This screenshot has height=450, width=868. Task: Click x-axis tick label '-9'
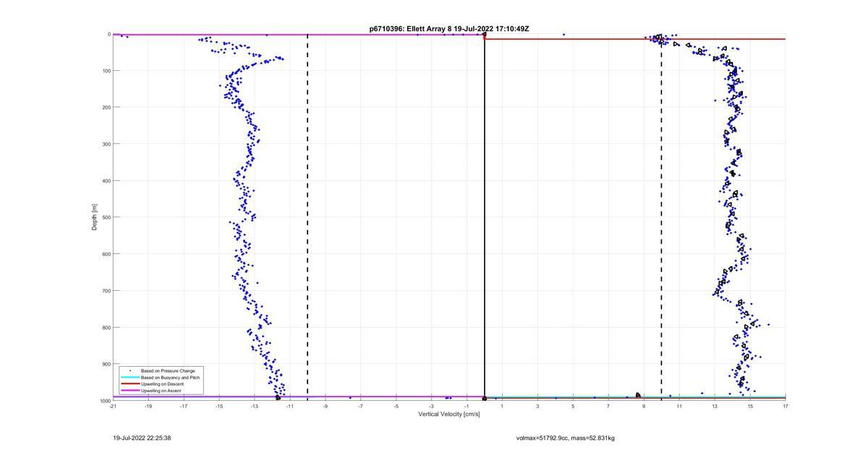pyautogui.click(x=325, y=407)
